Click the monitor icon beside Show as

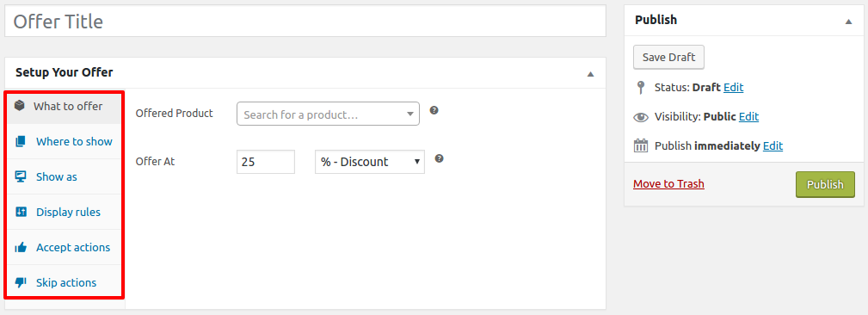point(21,176)
